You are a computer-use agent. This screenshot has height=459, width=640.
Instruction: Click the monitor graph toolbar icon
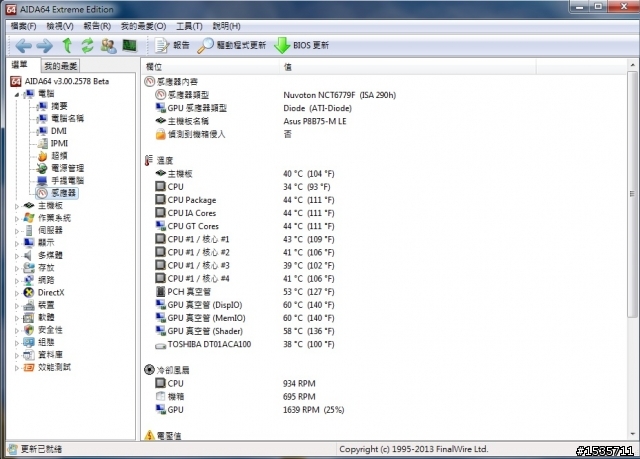tap(130, 45)
